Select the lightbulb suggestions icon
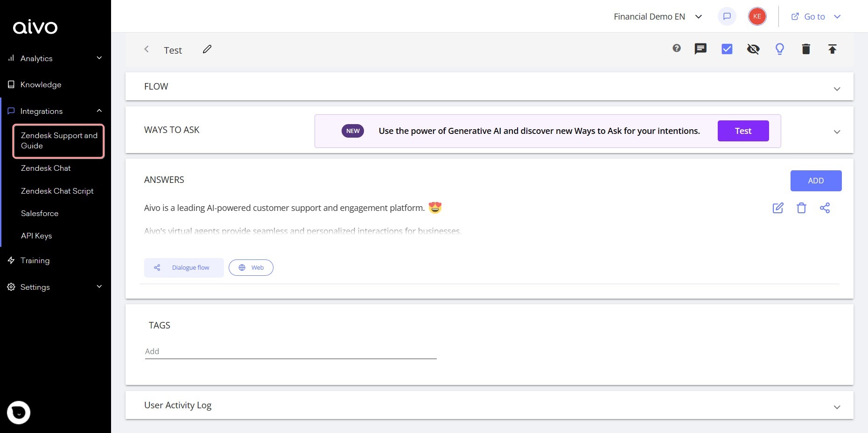 pos(779,49)
